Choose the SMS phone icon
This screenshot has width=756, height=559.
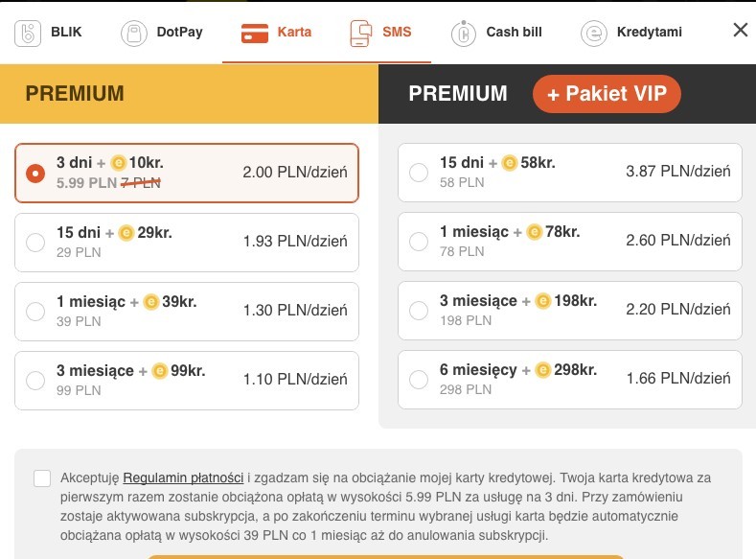coord(361,34)
